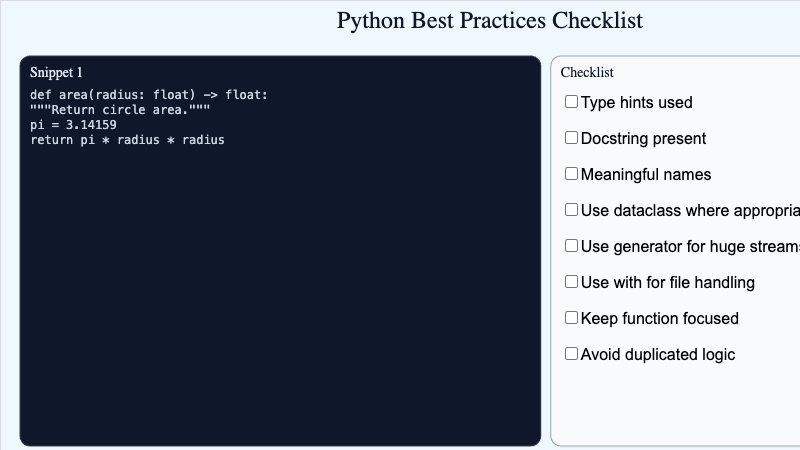Click the empty dark area of the code panel
The height and width of the screenshot is (450, 800).
(280, 300)
